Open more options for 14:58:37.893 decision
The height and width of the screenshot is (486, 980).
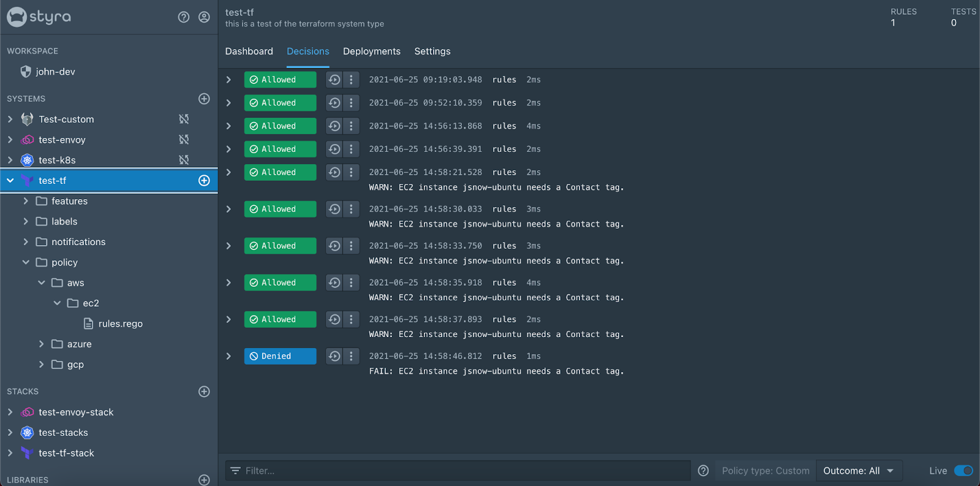point(351,319)
